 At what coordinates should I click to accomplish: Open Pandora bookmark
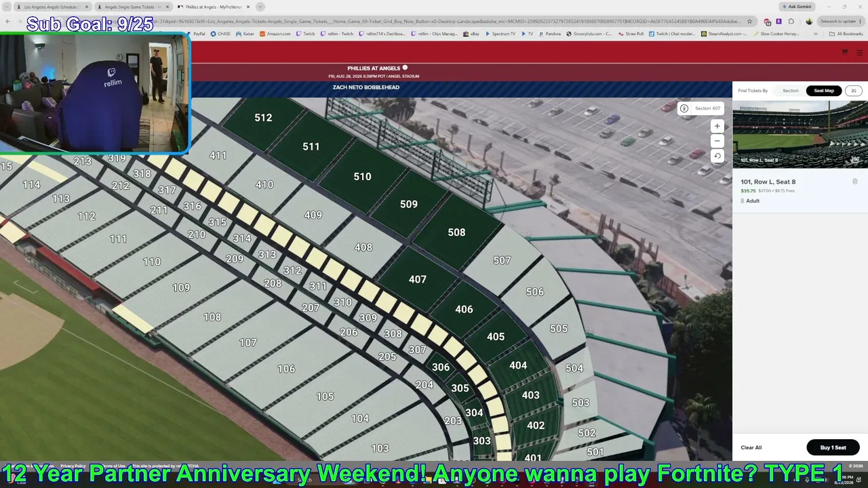pos(550,33)
